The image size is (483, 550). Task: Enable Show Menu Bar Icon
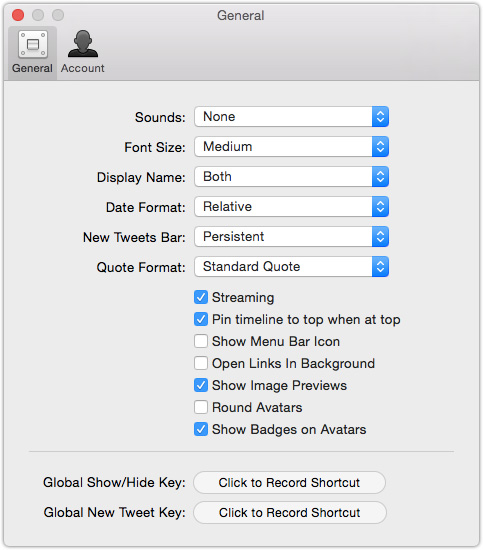(x=201, y=341)
